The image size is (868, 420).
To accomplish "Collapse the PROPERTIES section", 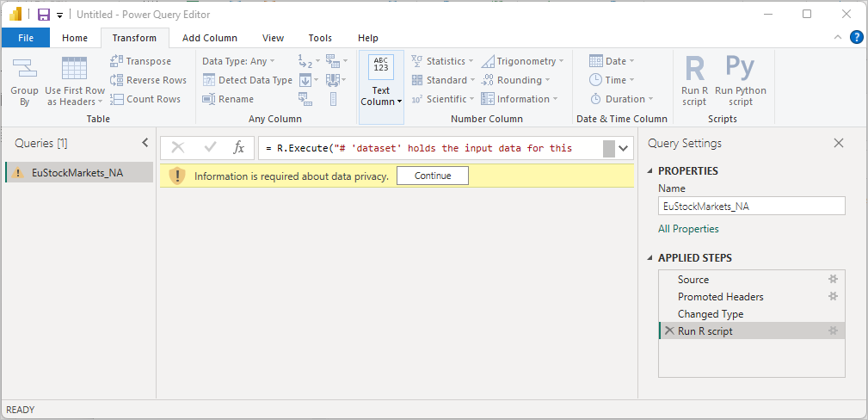I will 650,170.
